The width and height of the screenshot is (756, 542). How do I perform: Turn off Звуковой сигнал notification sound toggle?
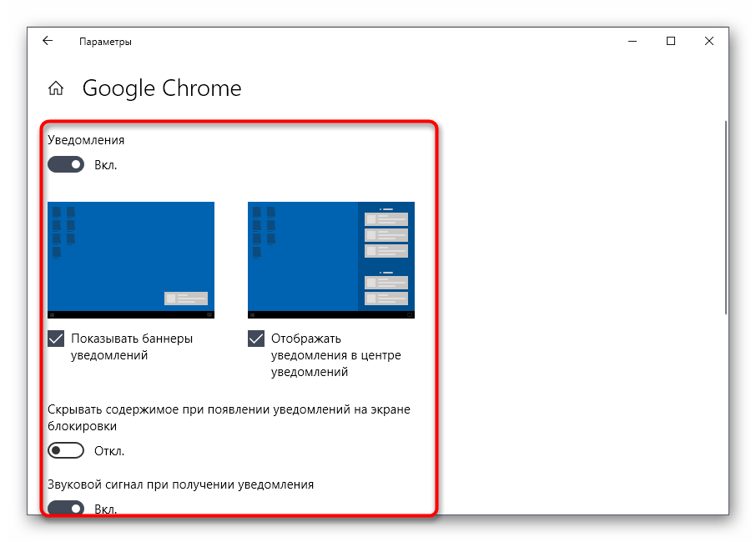(66, 508)
